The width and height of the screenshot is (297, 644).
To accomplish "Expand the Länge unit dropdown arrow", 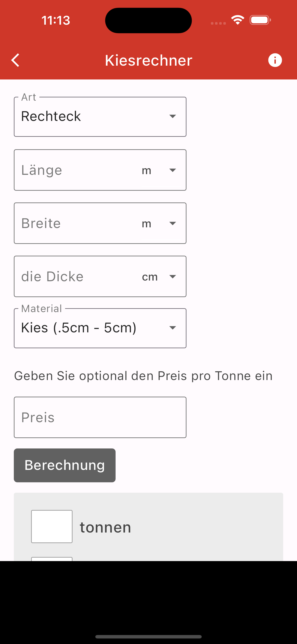I will (172, 170).
